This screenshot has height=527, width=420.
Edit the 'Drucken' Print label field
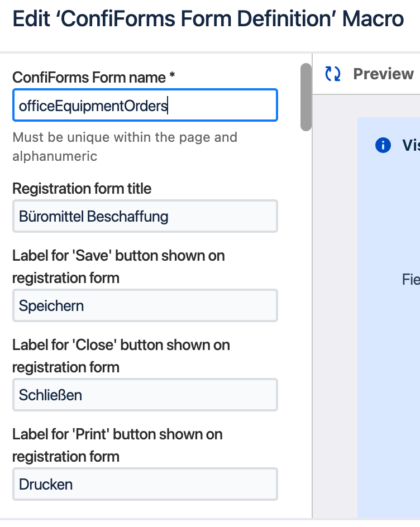[145, 484]
